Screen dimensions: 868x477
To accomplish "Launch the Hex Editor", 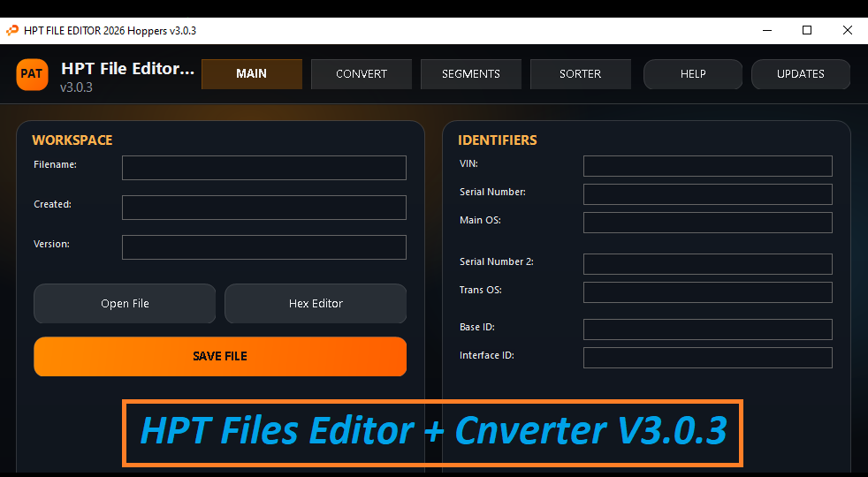I will click(x=316, y=304).
